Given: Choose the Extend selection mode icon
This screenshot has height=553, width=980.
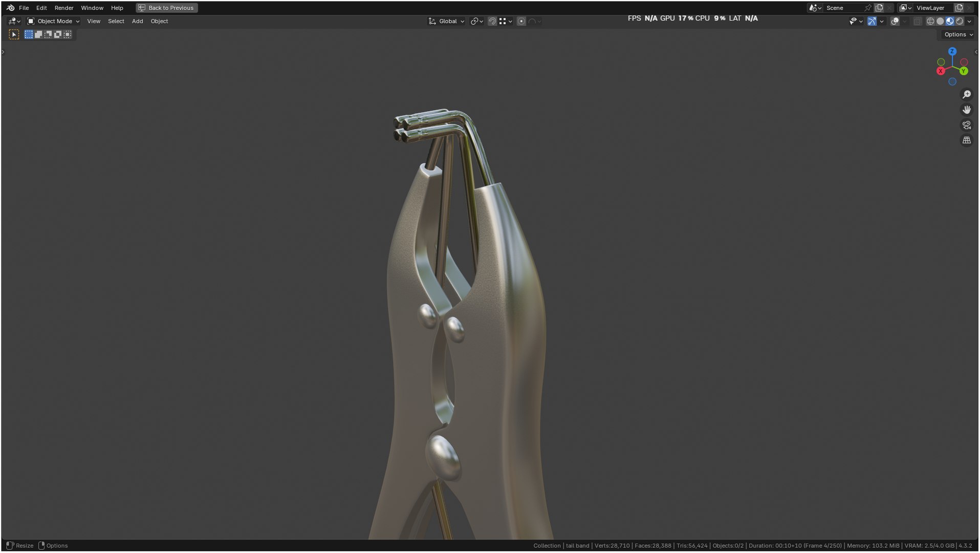Looking at the screenshot, I should (38, 34).
